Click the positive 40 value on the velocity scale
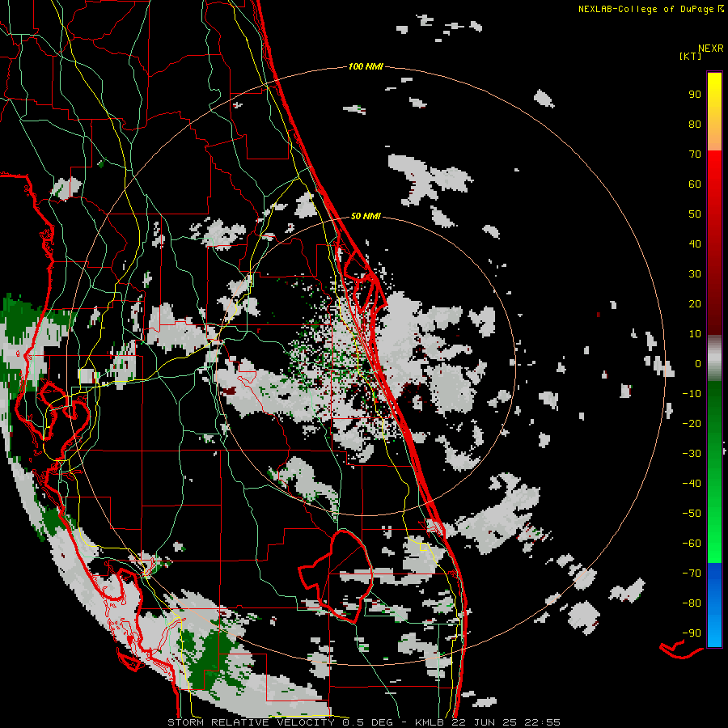728x728 pixels. (695, 243)
